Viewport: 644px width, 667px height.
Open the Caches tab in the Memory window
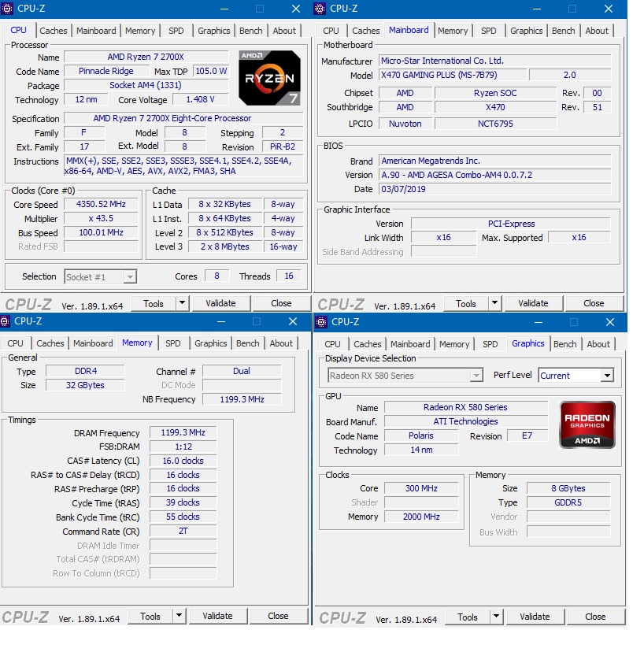[x=50, y=343]
